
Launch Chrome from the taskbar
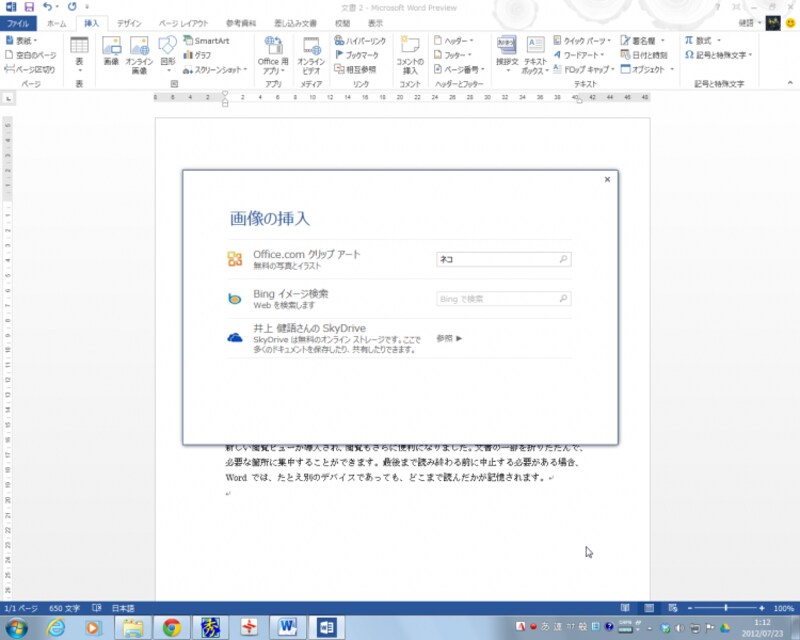pos(170,628)
